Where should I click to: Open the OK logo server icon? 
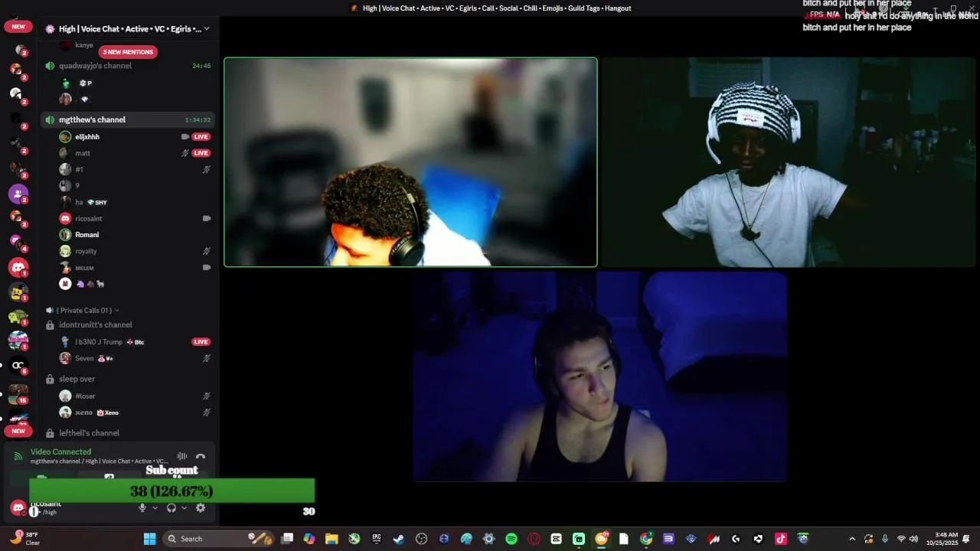(18, 365)
